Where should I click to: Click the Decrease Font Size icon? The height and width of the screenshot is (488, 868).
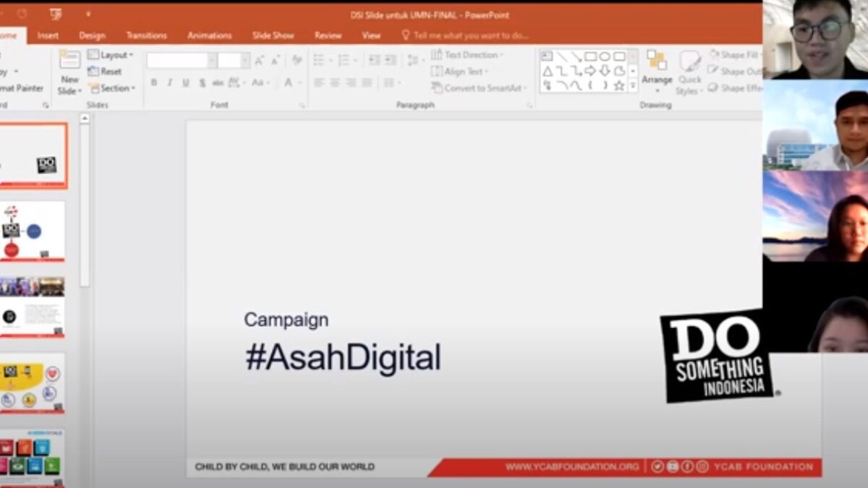click(275, 61)
